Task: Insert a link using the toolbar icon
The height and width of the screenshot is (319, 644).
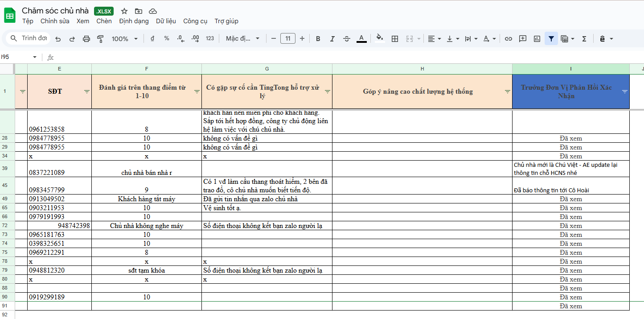Action: pos(508,39)
